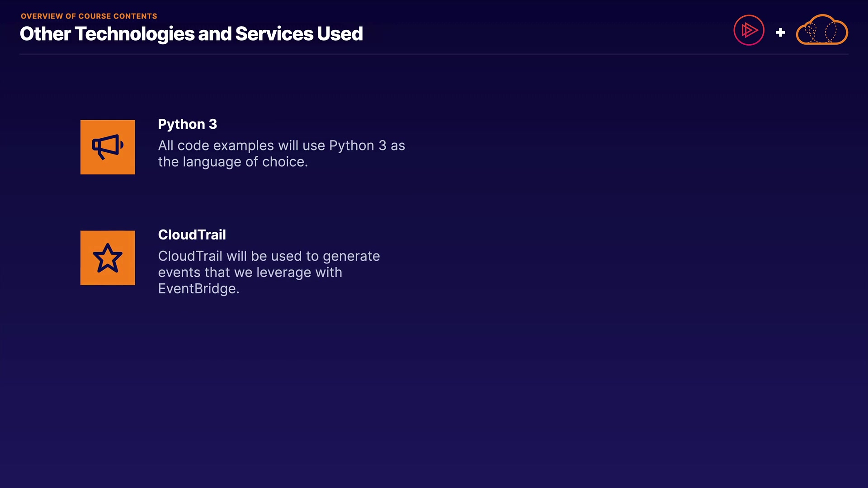The height and width of the screenshot is (488, 868).
Task: Click the orange cloud logo
Action: pos(821,30)
